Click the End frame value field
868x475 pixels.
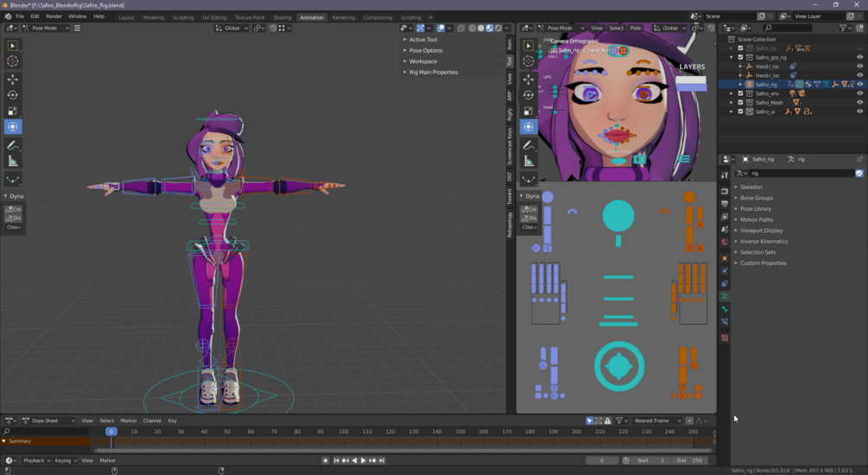[690, 460]
